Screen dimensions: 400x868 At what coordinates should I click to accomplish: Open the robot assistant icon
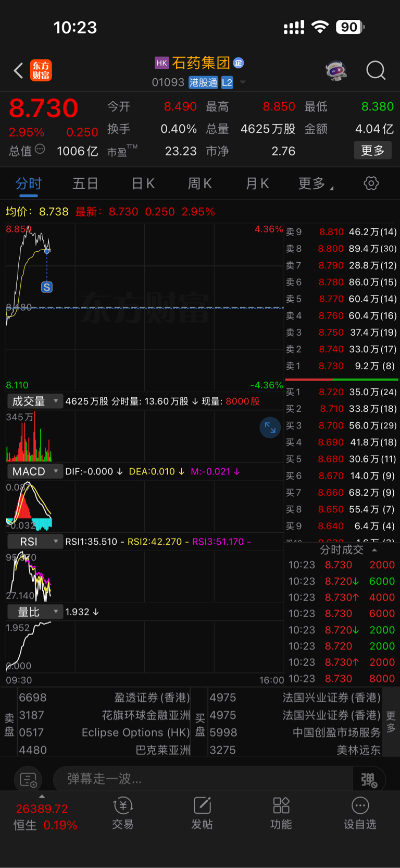tap(336, 70)
